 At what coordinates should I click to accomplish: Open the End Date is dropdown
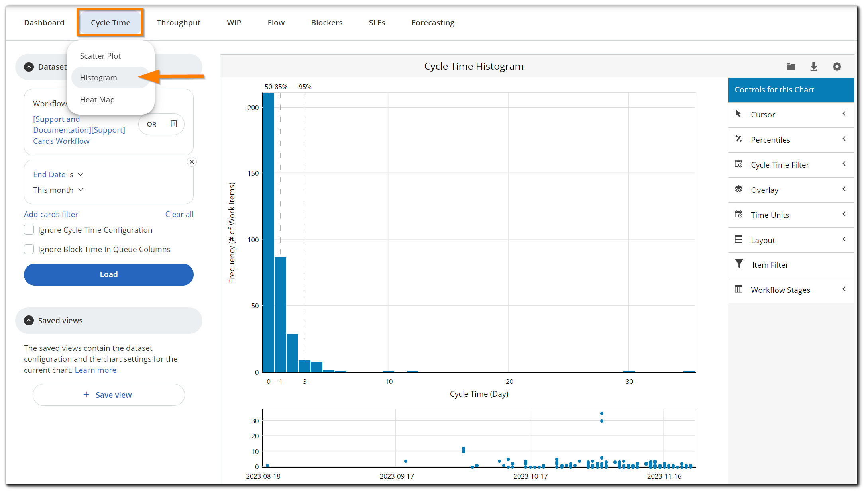pos(58,174)
